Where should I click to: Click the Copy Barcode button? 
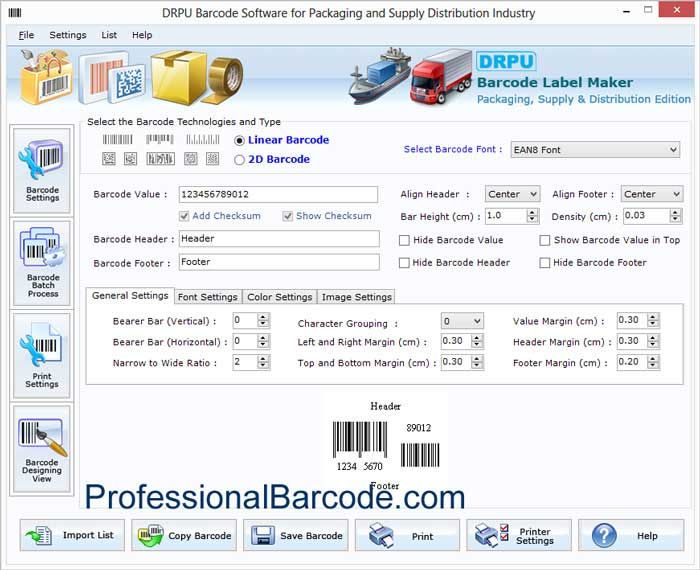click(184, 535)
